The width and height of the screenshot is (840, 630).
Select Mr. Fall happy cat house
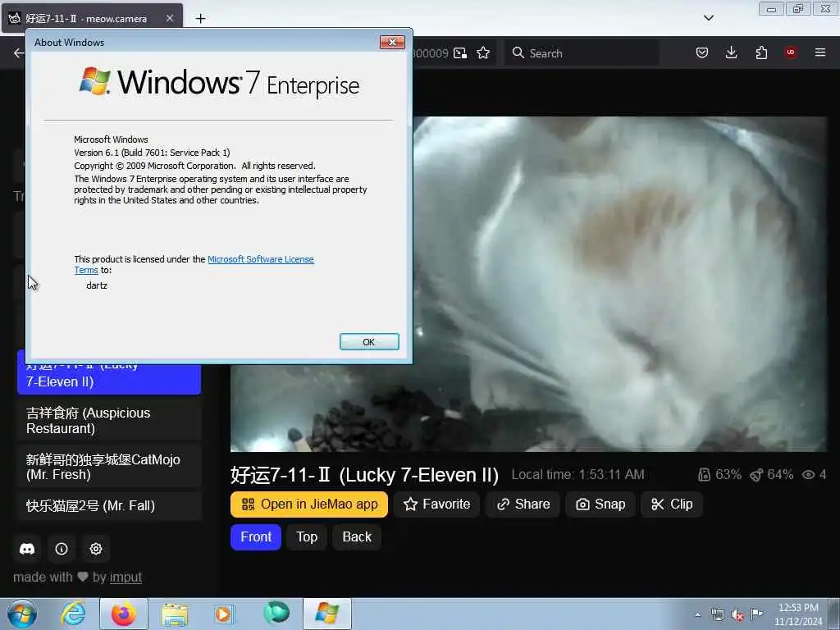[x=109, y=505]
